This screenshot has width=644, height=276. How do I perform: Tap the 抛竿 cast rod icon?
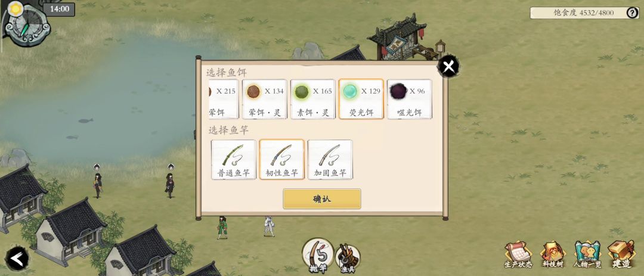pyautogui.click(x=318, y=256)
